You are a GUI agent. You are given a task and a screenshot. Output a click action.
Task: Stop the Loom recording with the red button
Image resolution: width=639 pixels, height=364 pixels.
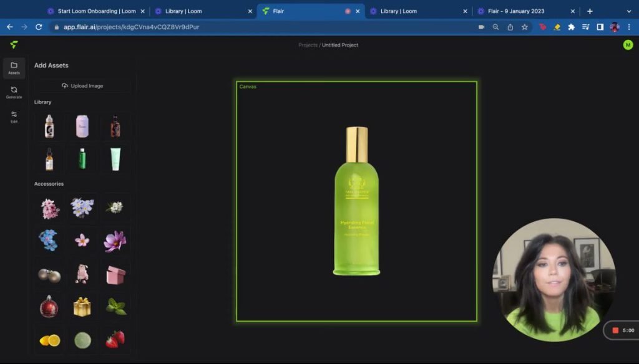615,330
